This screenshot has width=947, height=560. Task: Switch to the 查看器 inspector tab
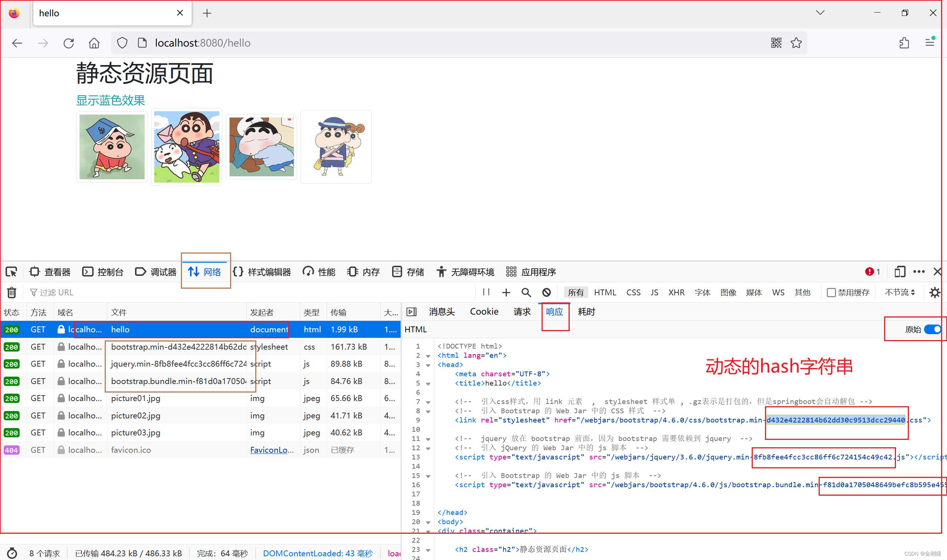click(50, 272)
